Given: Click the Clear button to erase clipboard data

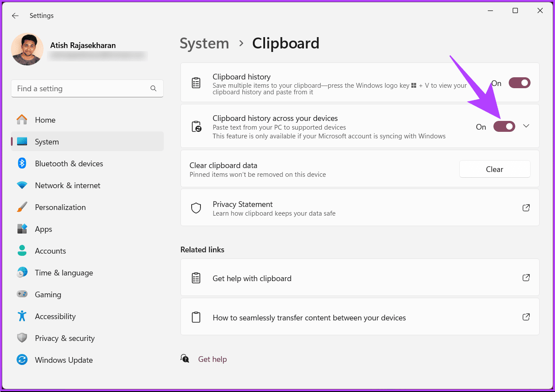Looking at the screenshot, I should 494,169.
